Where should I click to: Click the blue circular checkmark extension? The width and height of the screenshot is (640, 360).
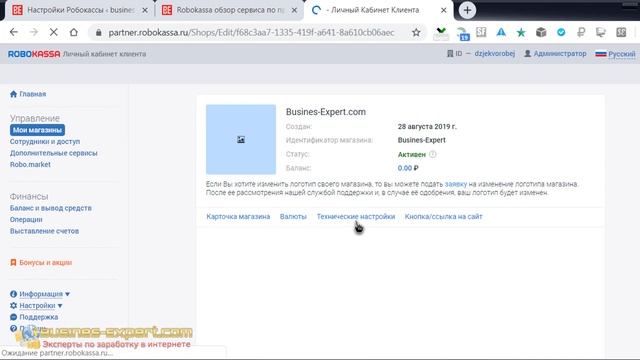pyautogui.click(x=561, y=32)
